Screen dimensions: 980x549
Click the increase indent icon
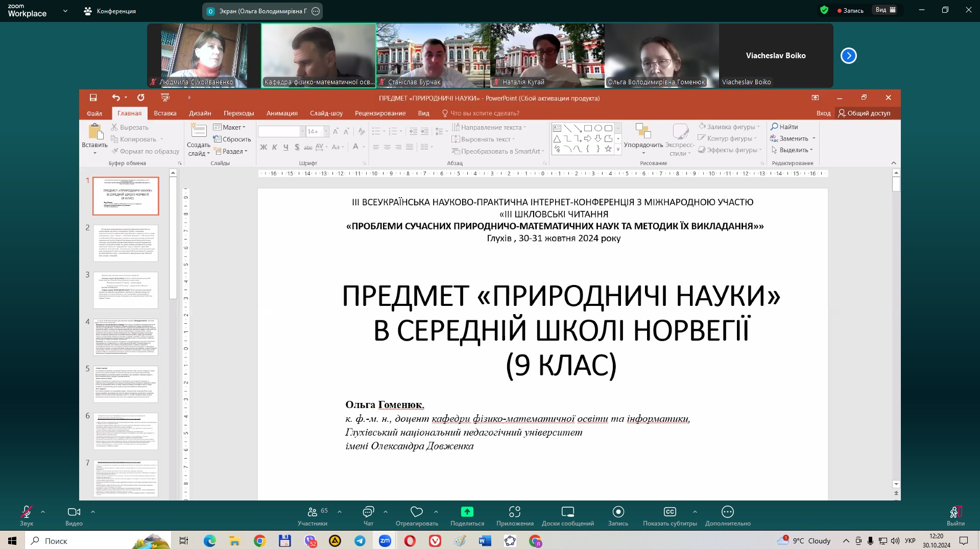[424, 131]
